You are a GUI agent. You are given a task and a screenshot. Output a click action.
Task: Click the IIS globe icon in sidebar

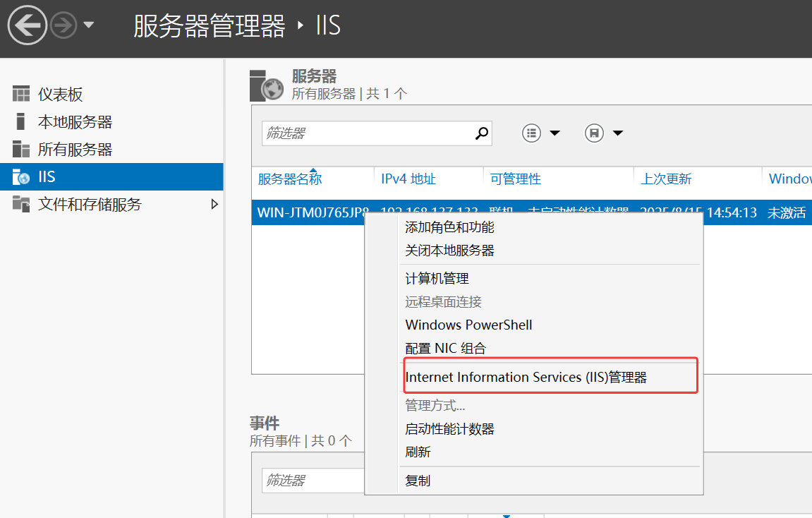point(21,176)
